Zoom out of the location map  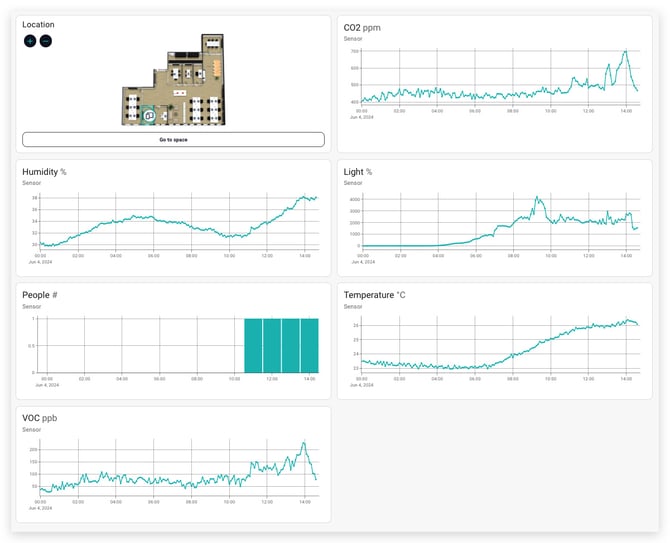(x=46, y=41)
